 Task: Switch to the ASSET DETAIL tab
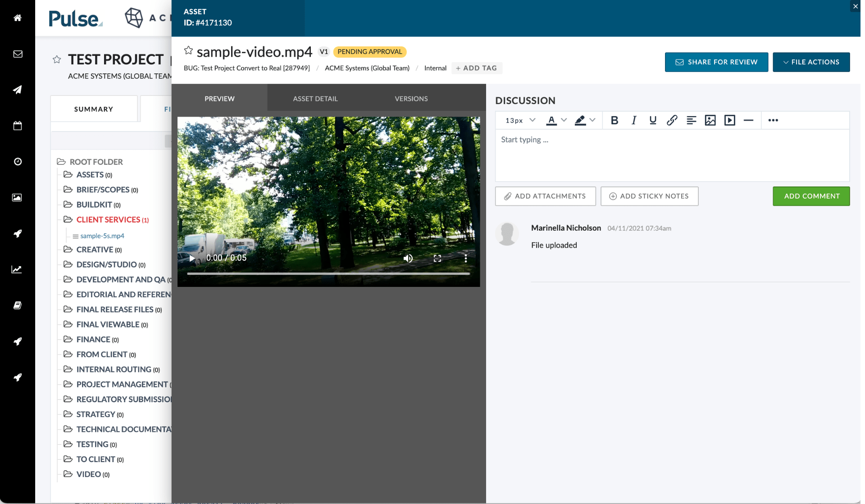coord(315,98)
